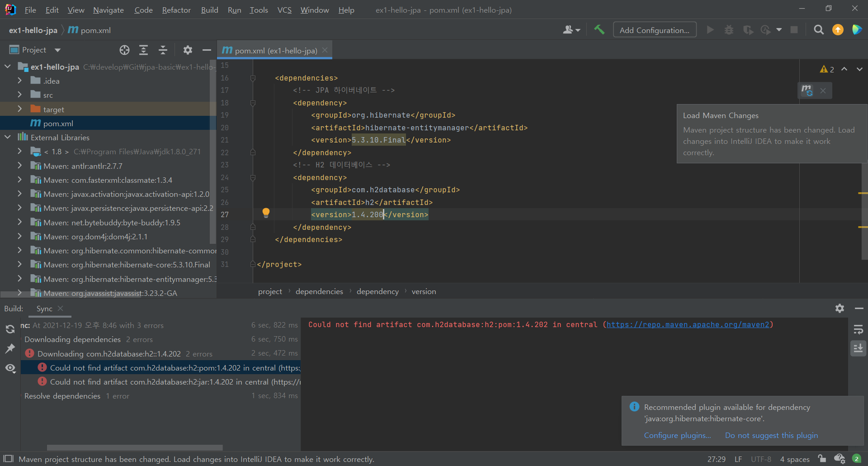868x466 pixels.
Task: Click the Pin tab icon in Build panel
Action: click(x=10, y=348)
